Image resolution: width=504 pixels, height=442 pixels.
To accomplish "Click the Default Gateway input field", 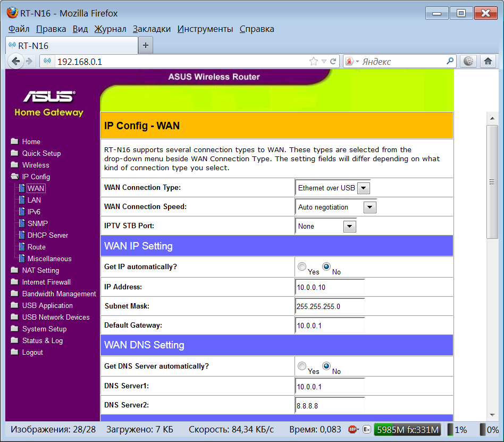I will [x=330, y=326].
